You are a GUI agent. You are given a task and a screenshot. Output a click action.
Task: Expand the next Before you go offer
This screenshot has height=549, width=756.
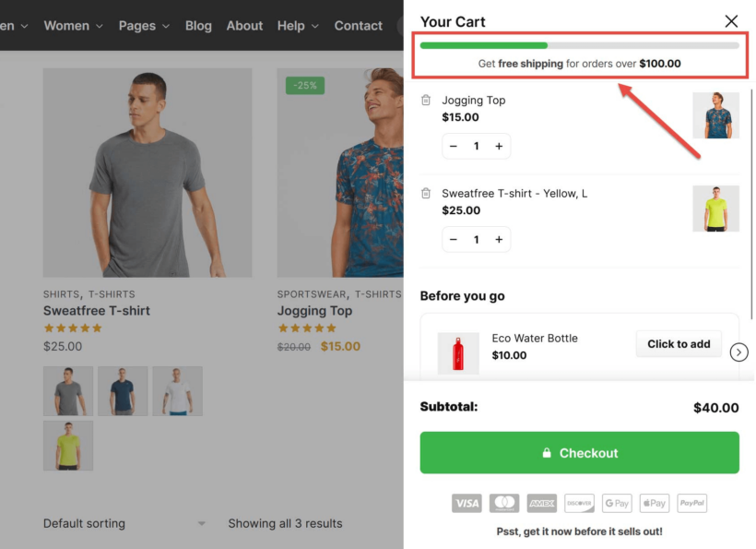[738, 352]
